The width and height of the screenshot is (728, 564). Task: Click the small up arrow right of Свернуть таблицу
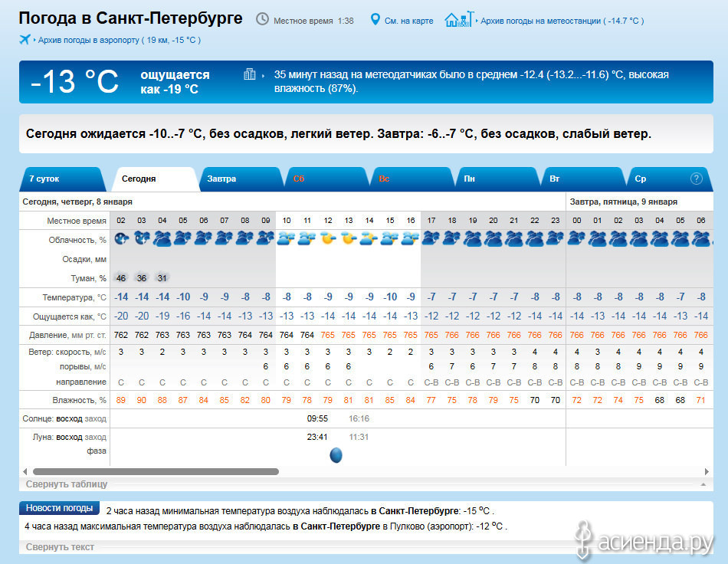[702, 485]
